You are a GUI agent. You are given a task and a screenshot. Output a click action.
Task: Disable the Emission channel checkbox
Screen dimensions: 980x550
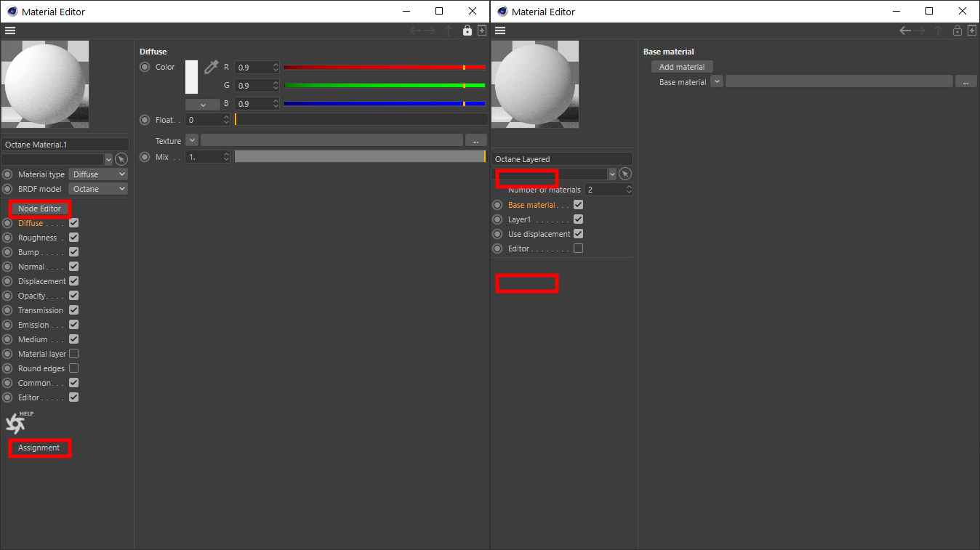pyautogui.click(x=73, y=325)
